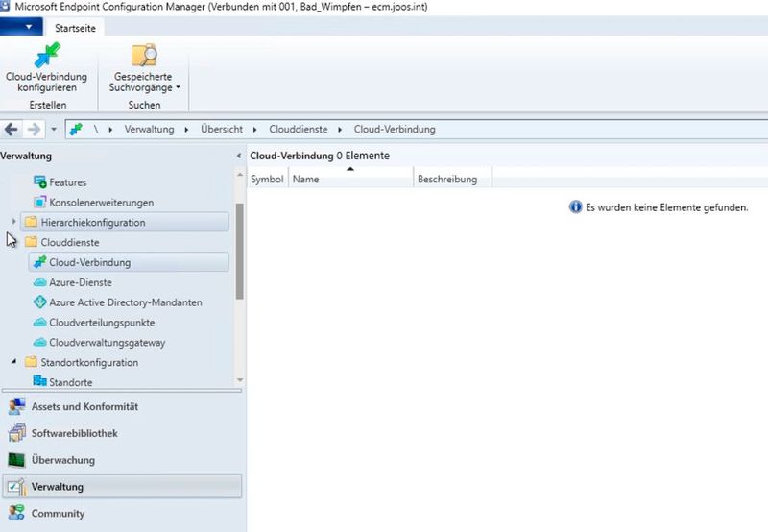Select Features node icon in tree
The width and height of the screenshot is (768, 532).
39,181
